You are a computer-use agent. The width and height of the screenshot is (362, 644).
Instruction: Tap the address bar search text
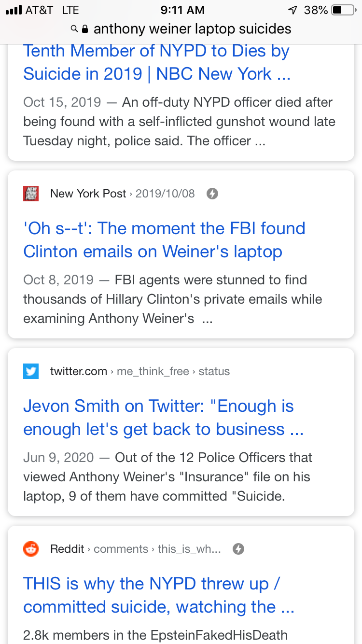click(193, 29)
